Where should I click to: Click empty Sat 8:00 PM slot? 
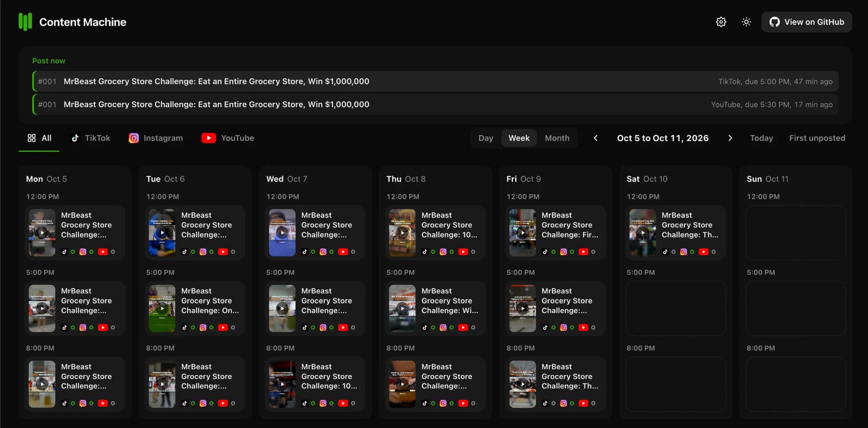[x=675, y=384]
